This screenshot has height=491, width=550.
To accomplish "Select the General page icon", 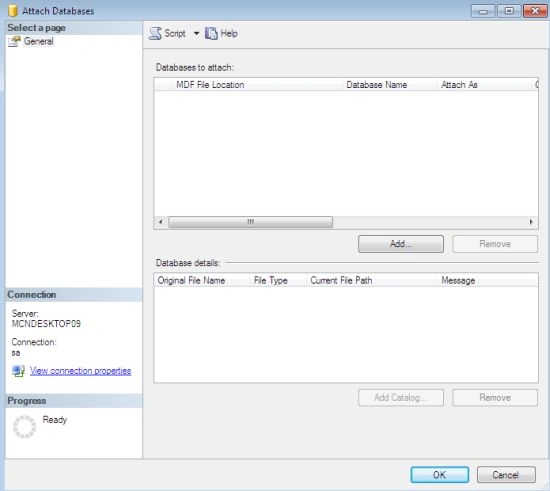I will [x=14, y=41].
